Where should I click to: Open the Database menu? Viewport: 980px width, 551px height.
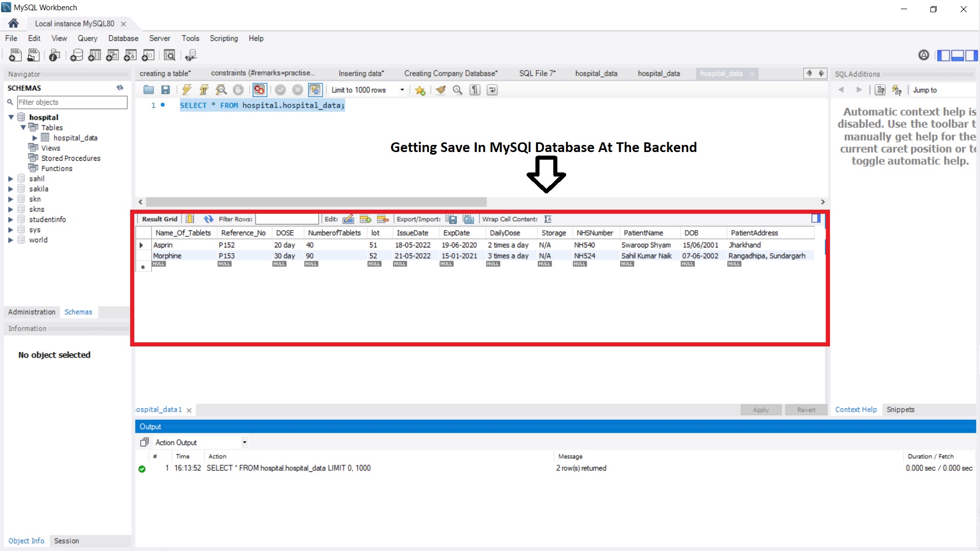click(x=123, y=38)
